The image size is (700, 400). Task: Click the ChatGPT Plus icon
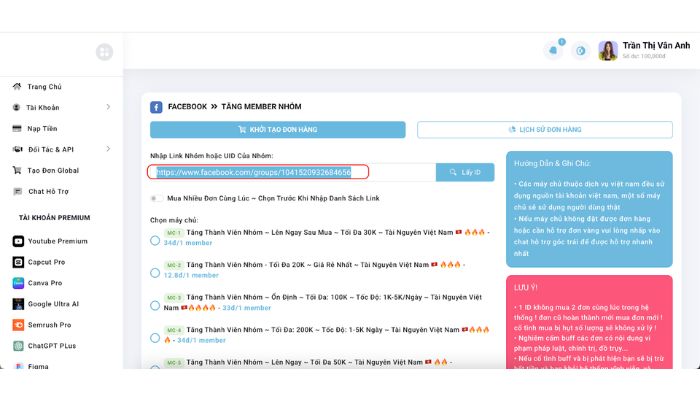18,346
